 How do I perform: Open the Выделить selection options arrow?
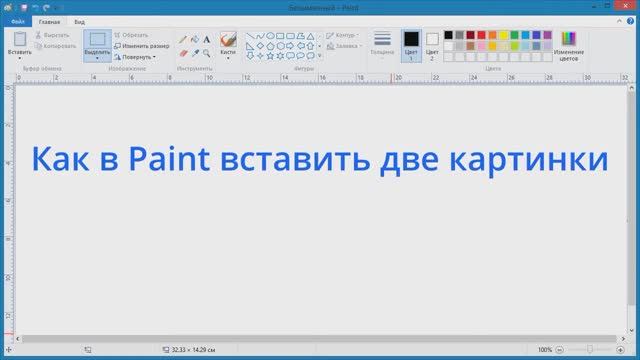(x=97, y=58)
